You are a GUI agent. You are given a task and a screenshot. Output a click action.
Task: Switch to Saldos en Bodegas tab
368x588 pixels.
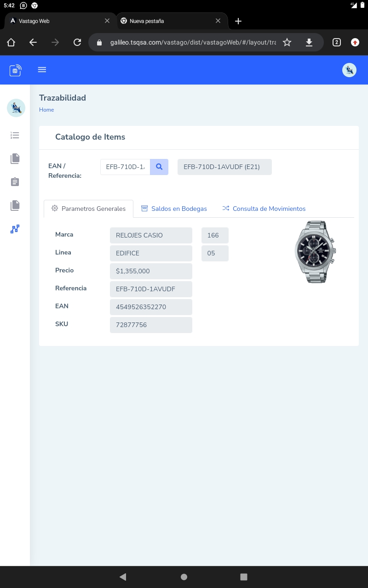pos(174,209)
